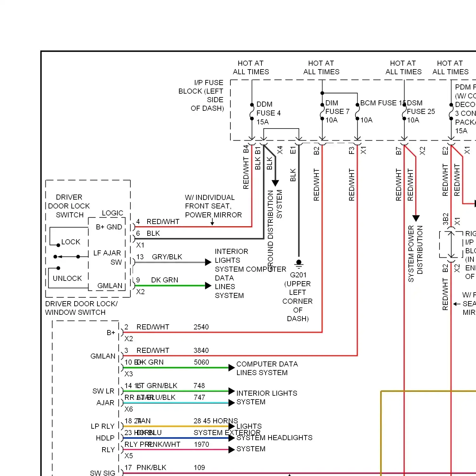Click the SYSTEM HEADLIGHTS text
Image resolution: width=476 pixels, height=476 pixels.
(x=274, y=438)
